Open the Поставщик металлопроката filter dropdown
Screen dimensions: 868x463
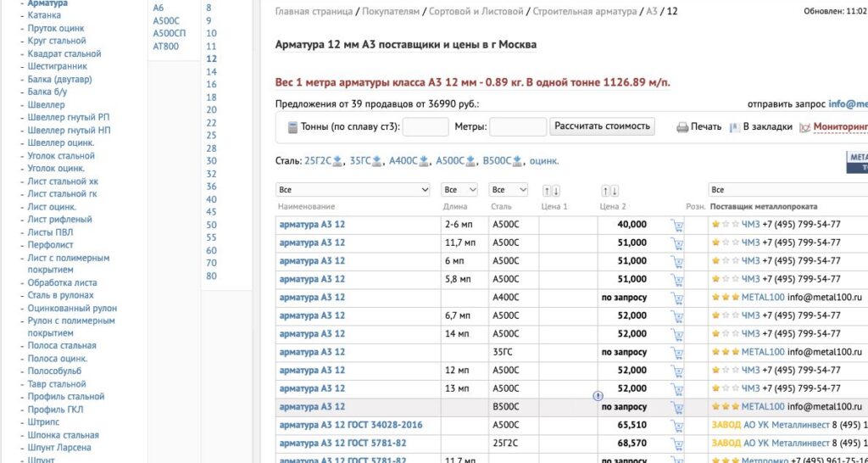click(x=788, y=190)
